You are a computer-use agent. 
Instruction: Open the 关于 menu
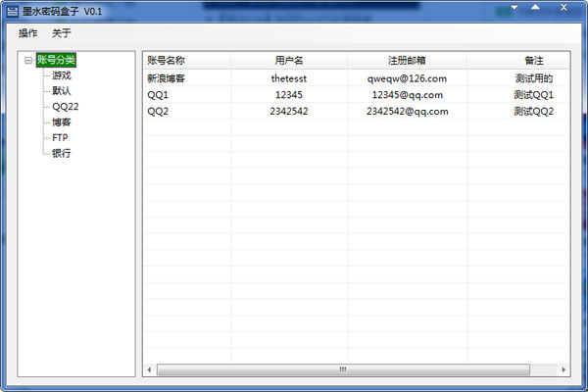pyautogui.click(x=61, y=33)
